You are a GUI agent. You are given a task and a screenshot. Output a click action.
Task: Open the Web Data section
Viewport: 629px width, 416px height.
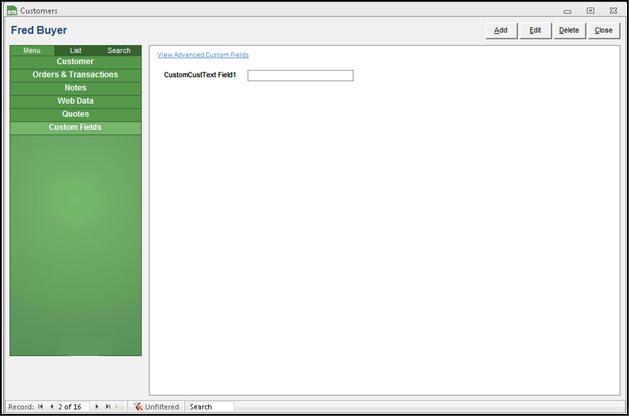[x=75, y=101]
